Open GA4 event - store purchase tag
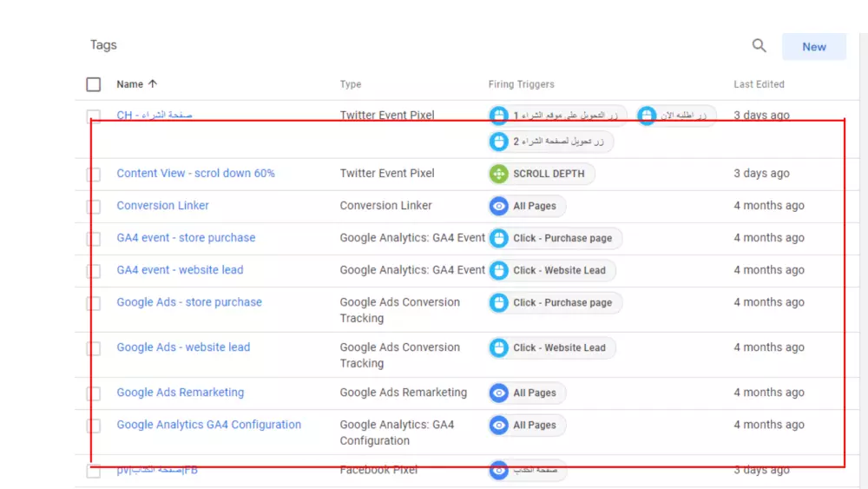Viewport: 868px width, 489px height. (x=186, y=238)
